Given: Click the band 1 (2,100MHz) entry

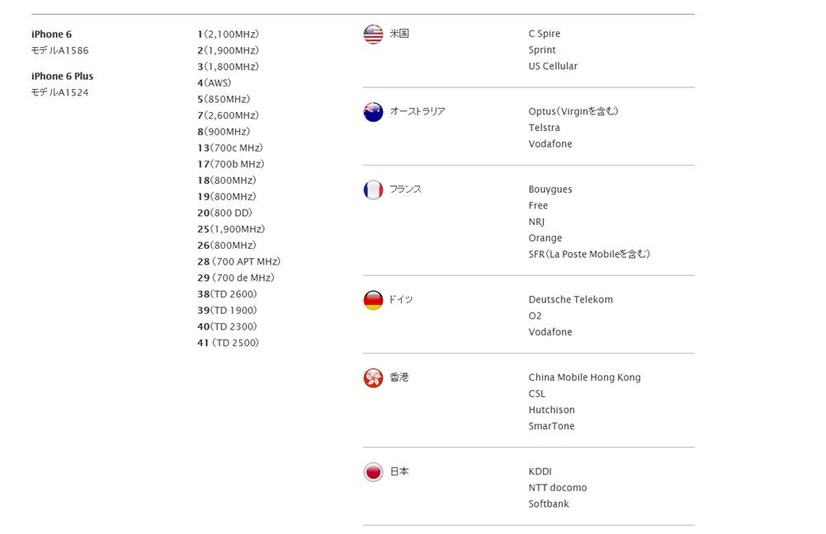Looking at the screenshot, I should click(228, 34).
